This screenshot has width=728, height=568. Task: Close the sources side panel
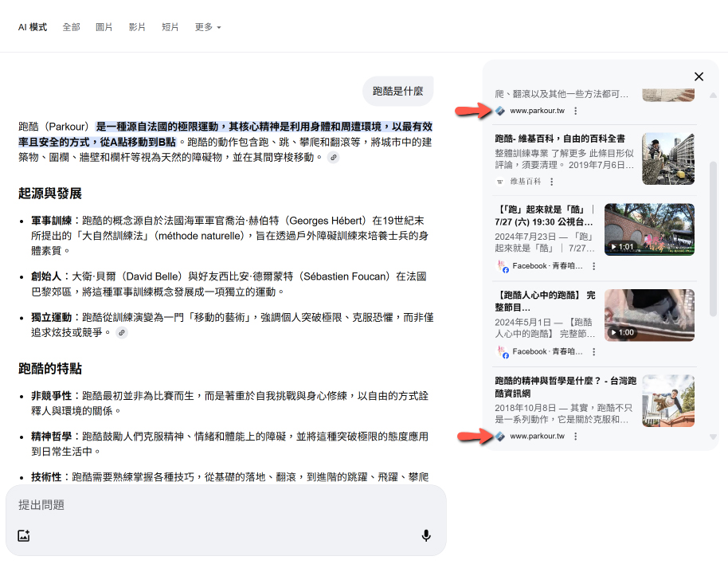click(x=699, y=76)
